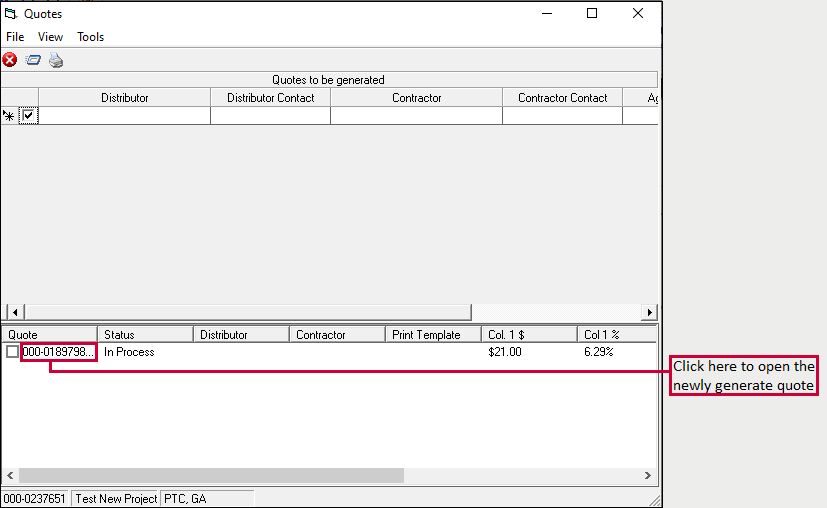This screenshot has height=508, width=827.
Task: Click the new row asterisk indicator
Action: click(x=9, y=116)
